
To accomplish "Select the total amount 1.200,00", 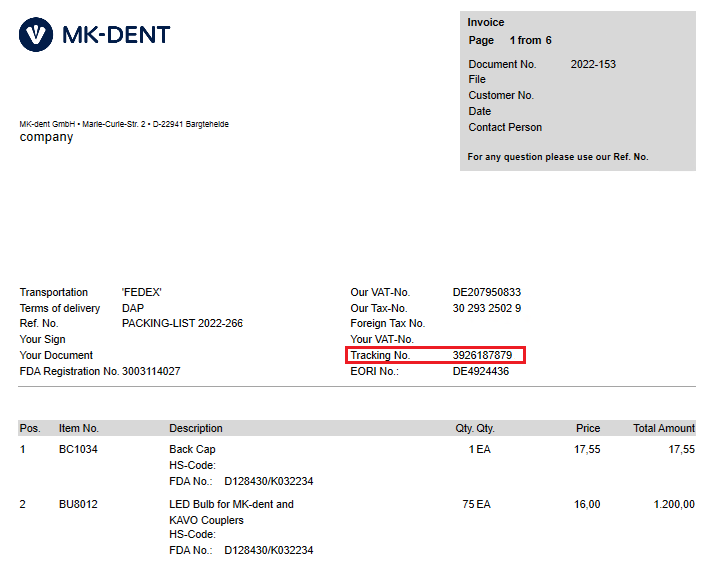I will tap(673, 504).
